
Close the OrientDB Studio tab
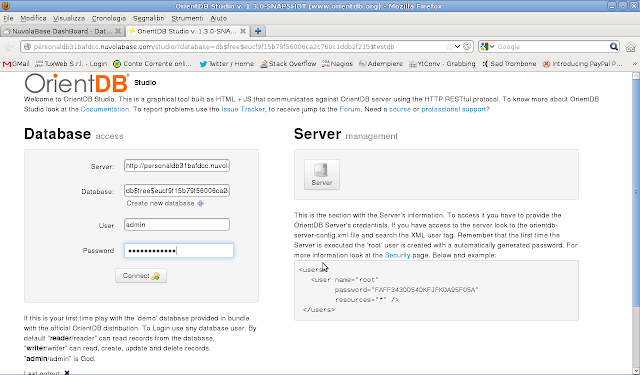243,31
